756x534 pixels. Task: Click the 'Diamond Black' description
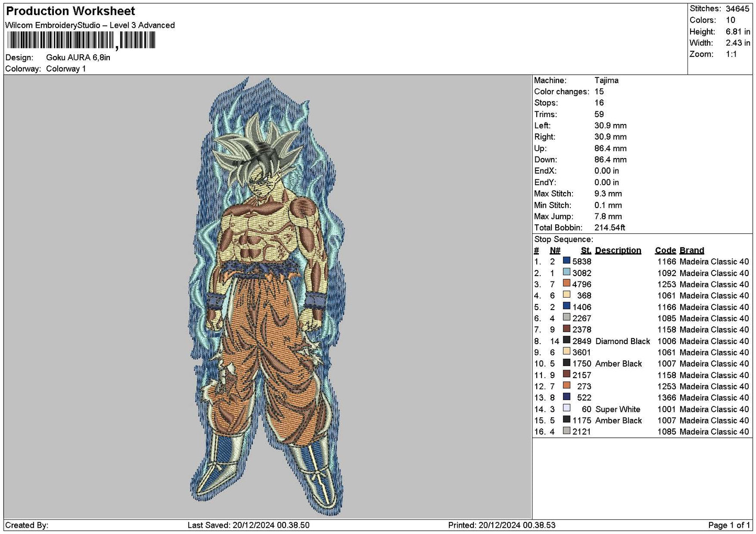[623, 341]
